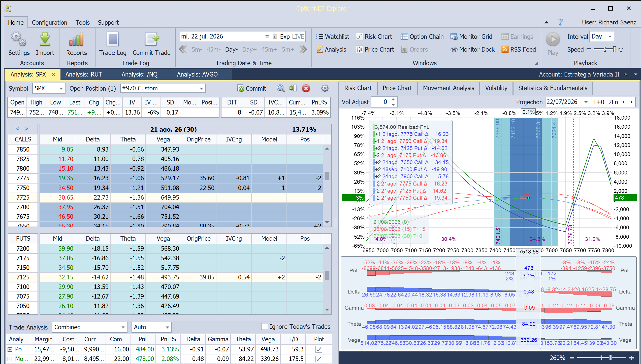Viewport: 641px width, 364px height.
Task: Switch to the Analysis: /NQ tab
Action: coord(140,75)
